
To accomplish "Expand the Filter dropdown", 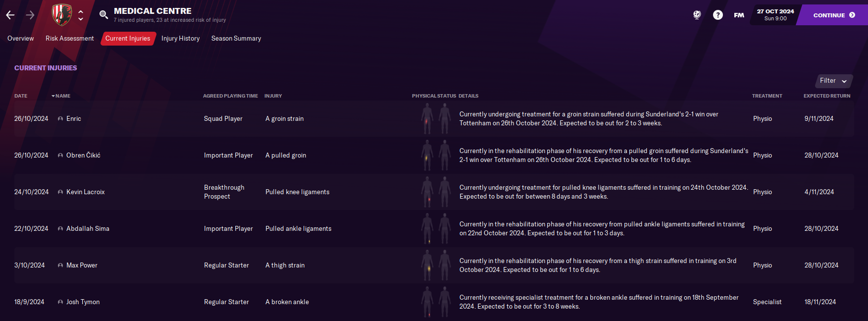I will (834, 81).
